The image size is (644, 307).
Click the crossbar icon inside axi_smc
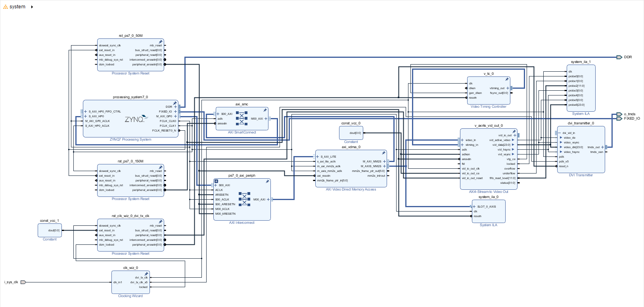[x=242, y=118]
